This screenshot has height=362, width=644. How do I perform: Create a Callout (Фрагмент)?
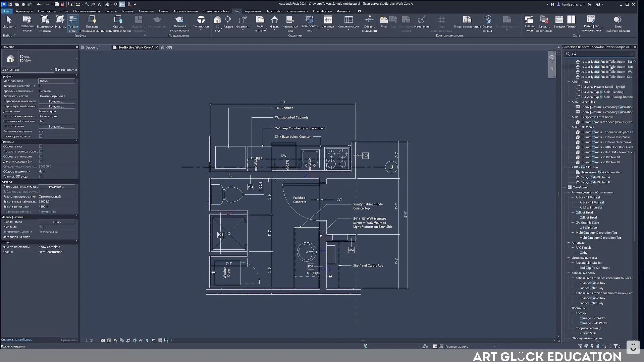[x=243, y=22]
